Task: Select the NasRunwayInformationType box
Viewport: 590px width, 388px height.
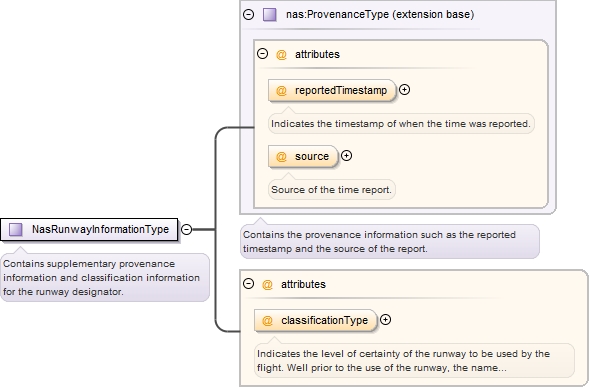Action: pos(89,229)
